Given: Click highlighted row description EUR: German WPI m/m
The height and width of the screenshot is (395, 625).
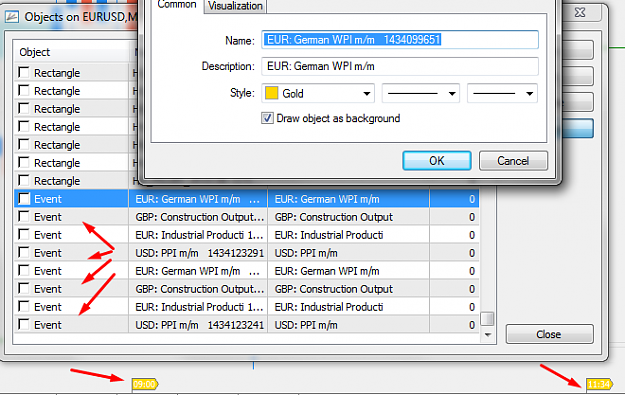Looking at the screenshot, I should (327, 199).
